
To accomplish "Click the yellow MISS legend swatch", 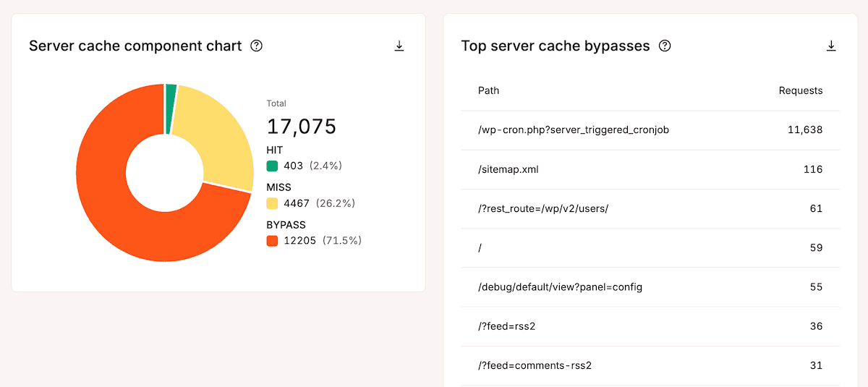I will [272, 203].
